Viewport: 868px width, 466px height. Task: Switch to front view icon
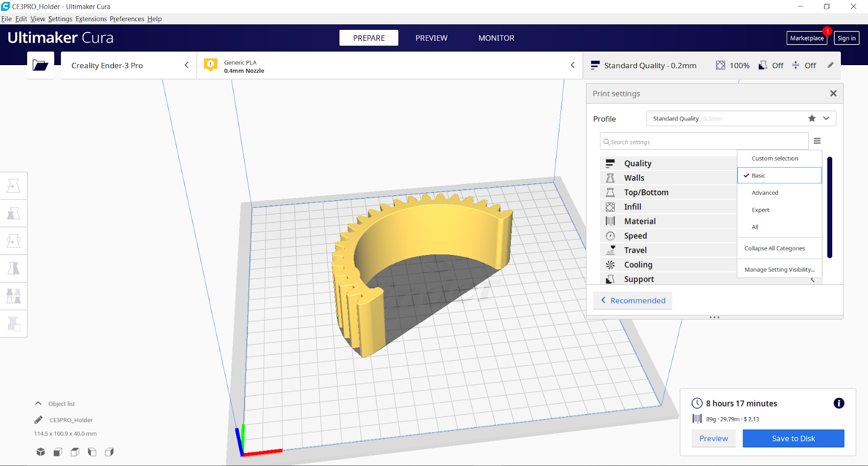pos(58,452)
